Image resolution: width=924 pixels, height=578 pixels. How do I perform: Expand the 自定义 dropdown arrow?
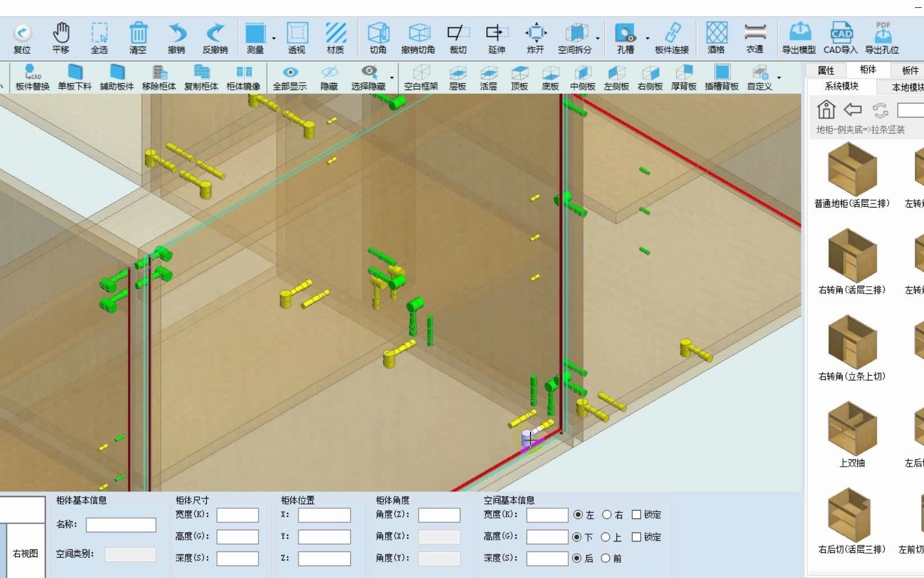pyautogui.click(x=779, y=77)
